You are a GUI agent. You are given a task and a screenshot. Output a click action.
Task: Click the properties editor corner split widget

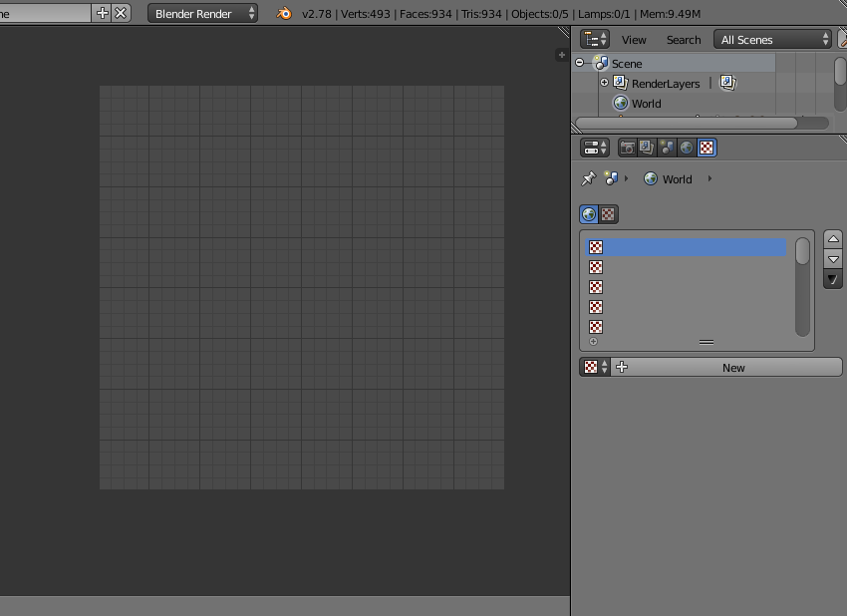click(x=842, y=141)
